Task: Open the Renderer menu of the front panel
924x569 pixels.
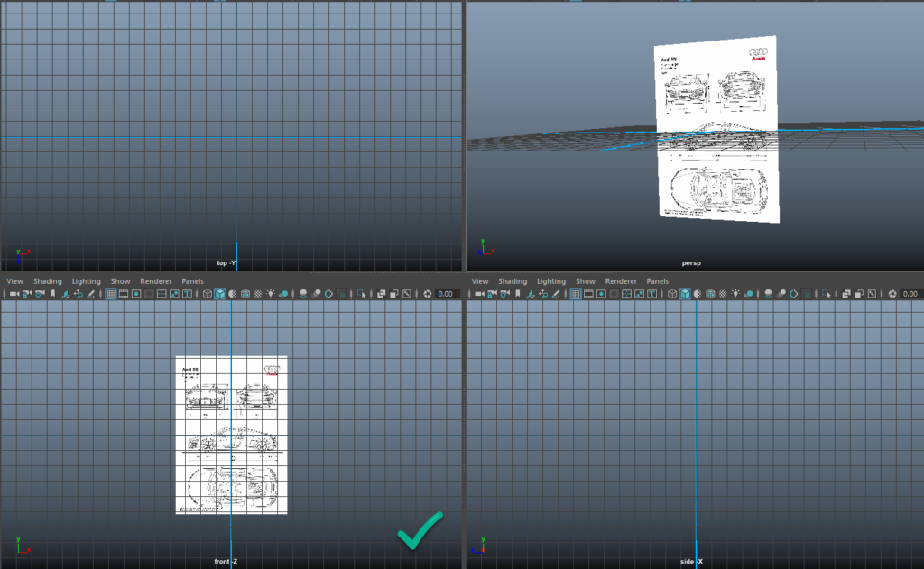Action: pyautogui.click(x=156, y=281)
